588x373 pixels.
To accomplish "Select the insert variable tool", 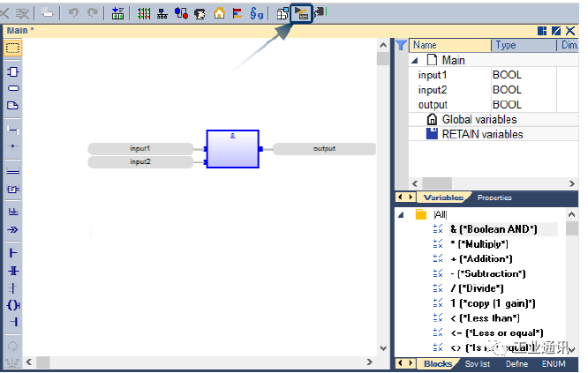I will [12, 88].
